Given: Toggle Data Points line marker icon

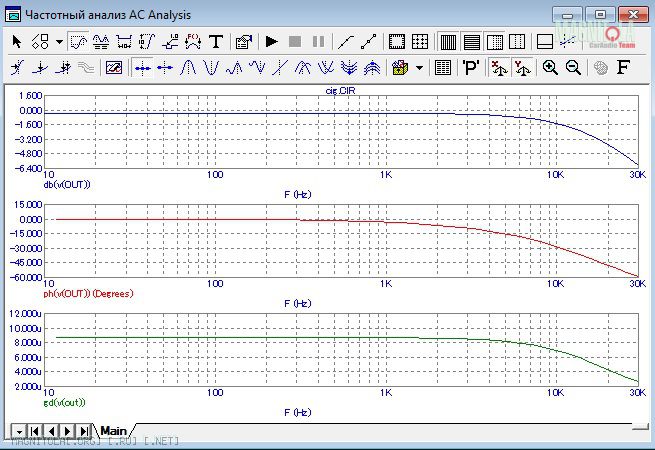Looking at the screenshot, I should (346, 42).
